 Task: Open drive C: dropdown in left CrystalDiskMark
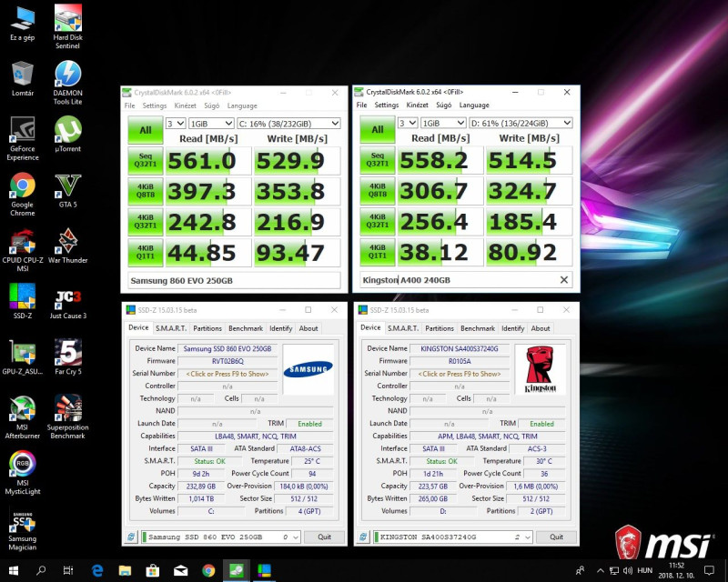288,124
